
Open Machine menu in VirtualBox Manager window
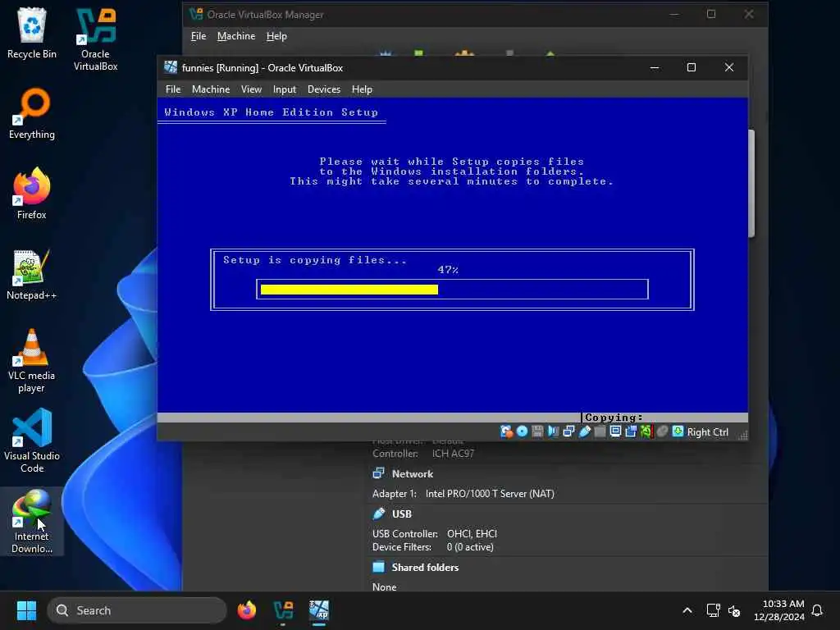click(236, 36)
